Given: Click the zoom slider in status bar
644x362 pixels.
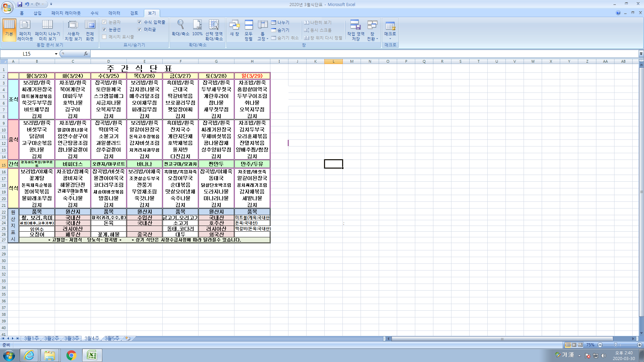Looking at the screenshot, I should point(615,345).
